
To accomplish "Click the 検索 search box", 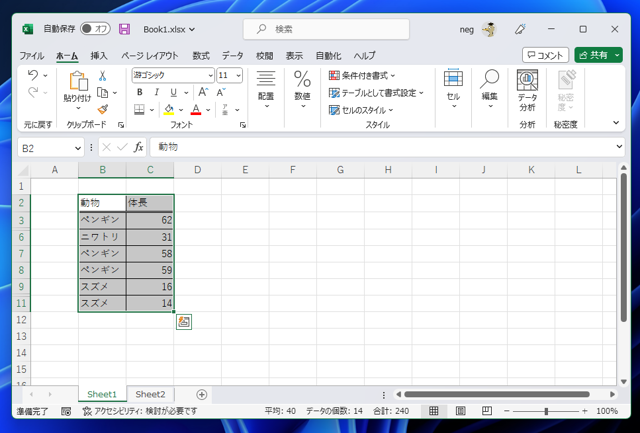I will pyautogui.click(x=327, y=29).
